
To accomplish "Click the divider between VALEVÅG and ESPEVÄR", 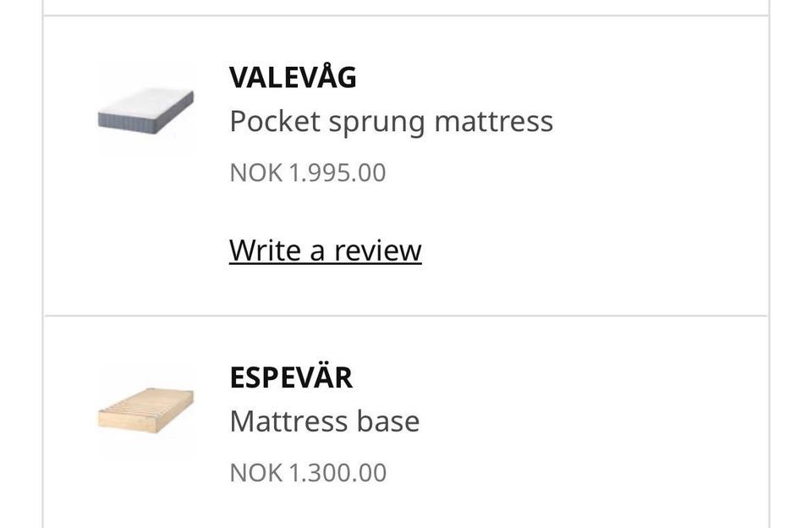I will pos(406,316).
